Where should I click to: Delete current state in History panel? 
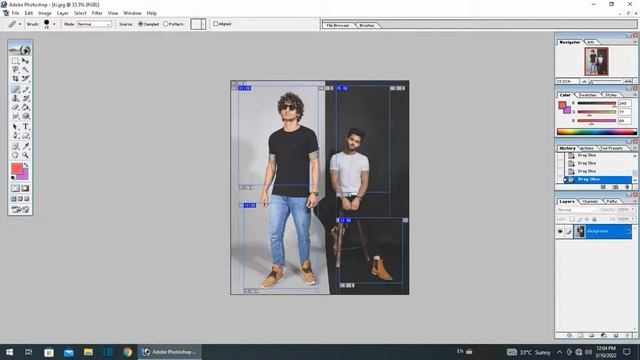(x=628, y=187)
